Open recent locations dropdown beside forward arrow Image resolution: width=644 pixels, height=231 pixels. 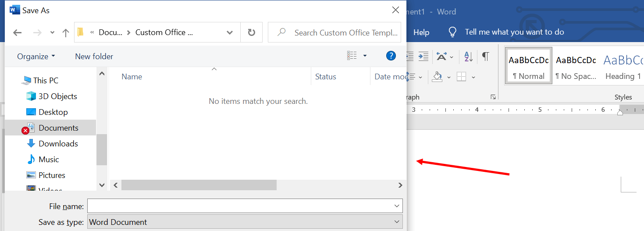[x=52, y=33]
